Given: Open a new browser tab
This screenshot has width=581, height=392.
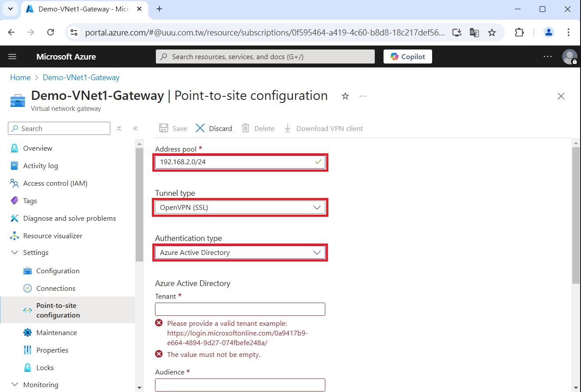Looking at the screenshot, I should [159, 9].
